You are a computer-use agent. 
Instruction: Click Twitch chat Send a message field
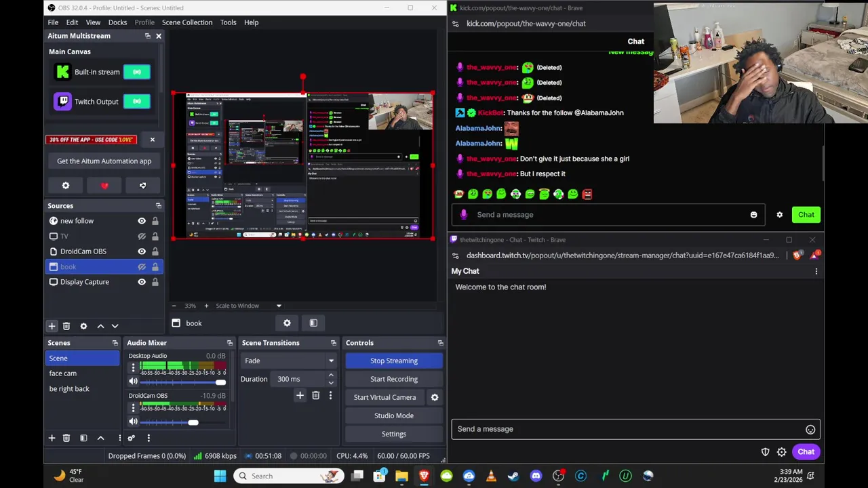pyautogui.click(x=635, y=429)
